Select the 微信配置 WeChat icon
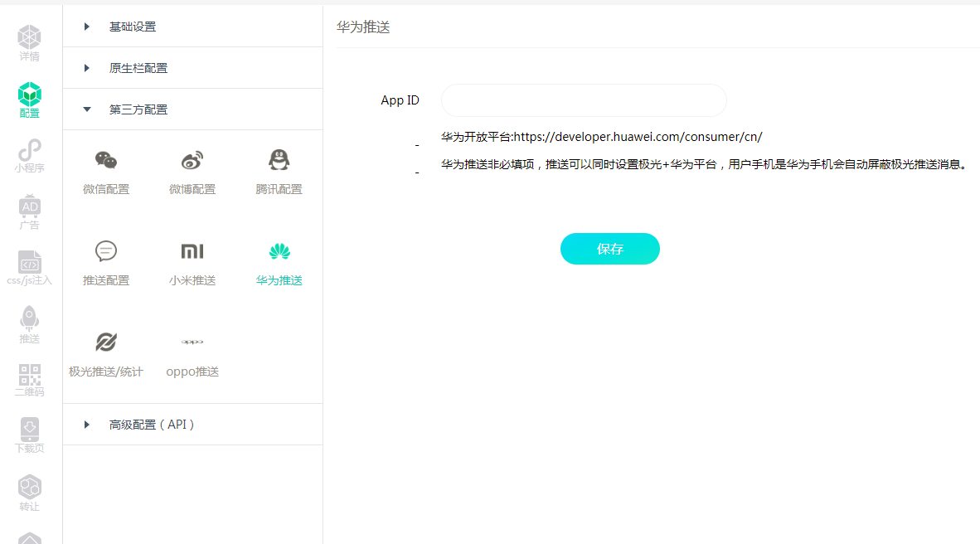 click(x=106, y=161)
